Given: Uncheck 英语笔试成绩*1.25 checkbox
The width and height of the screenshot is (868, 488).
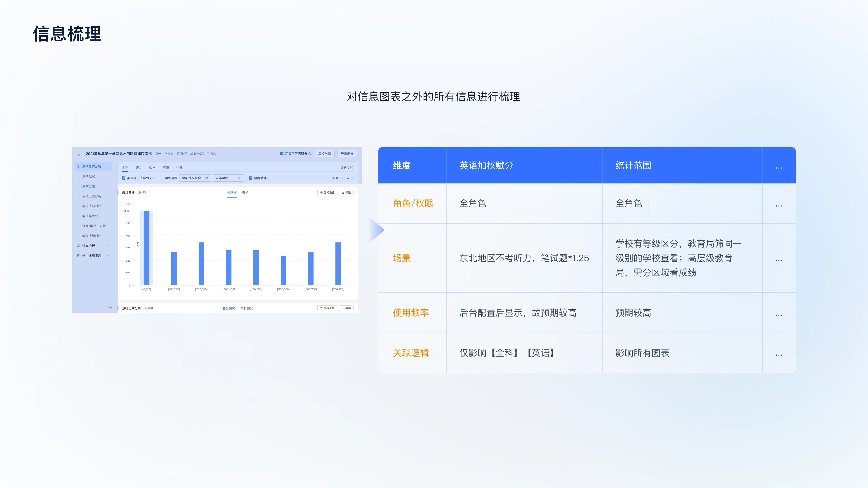Looking at the screenshot, I should tap(124, 178).
